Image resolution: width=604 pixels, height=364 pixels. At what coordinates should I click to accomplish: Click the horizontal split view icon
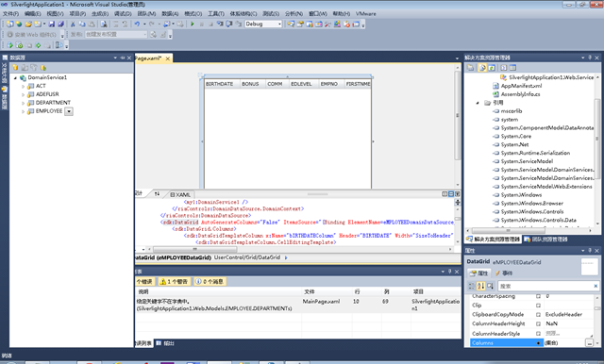tap(451, 194)
